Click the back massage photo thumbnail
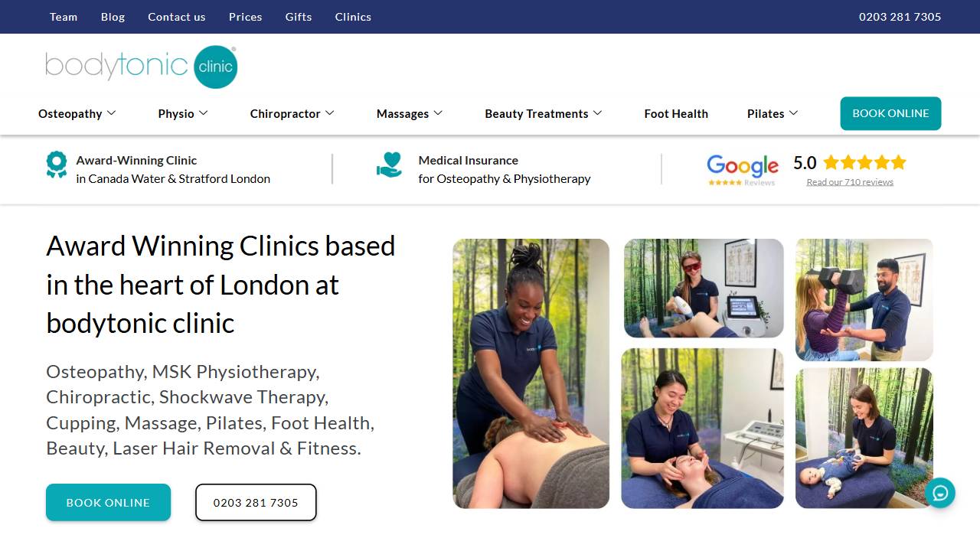Image resolution: width=980 pixels, height=551 pixels. pos(531,373)
